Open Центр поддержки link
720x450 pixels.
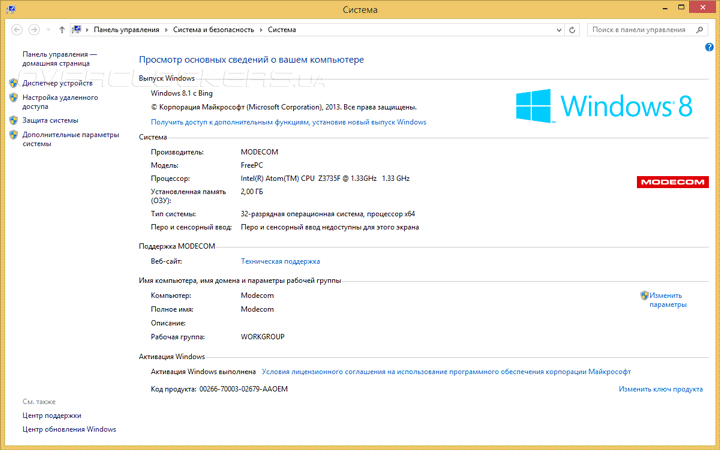pos(52,416)
